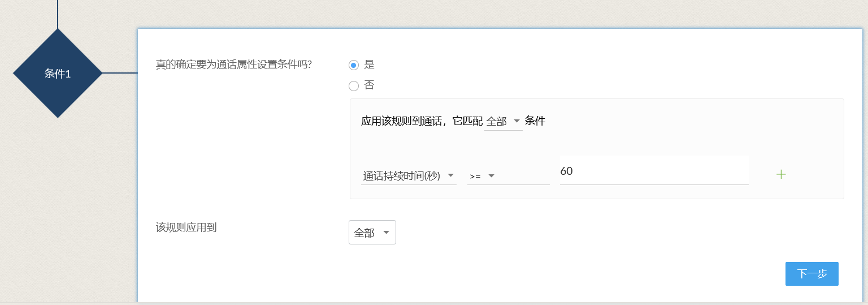Click the arrow beside the >= operator
868x305 pixels.
coord(491,176)
